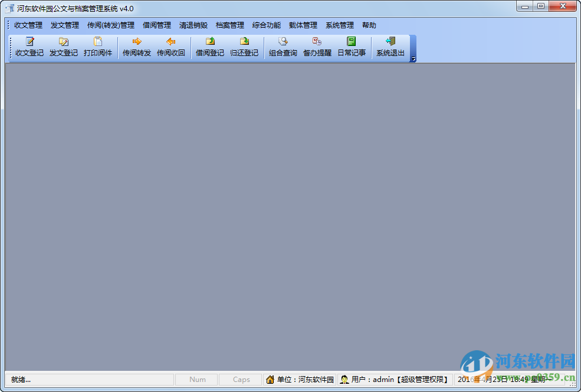The width and height of the screenshot is (581, 392).
Task: Click the 日常记事 daily notes icon
Action: [x=352, y=47]
